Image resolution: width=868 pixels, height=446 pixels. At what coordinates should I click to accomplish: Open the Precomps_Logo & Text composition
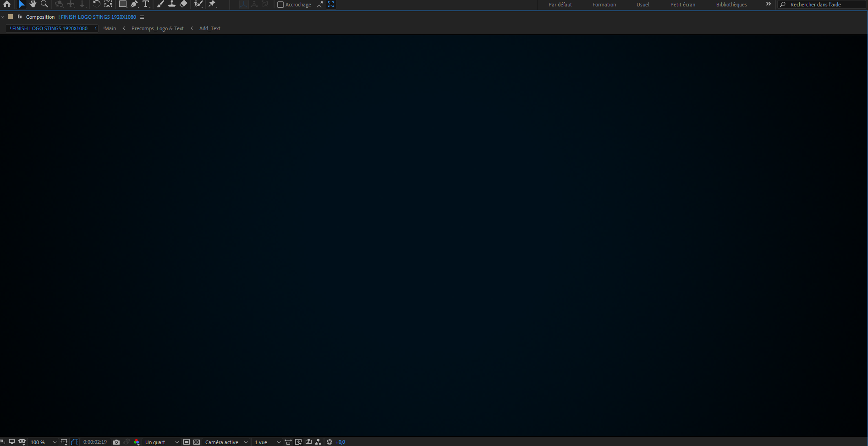click(x=157, y=28)
